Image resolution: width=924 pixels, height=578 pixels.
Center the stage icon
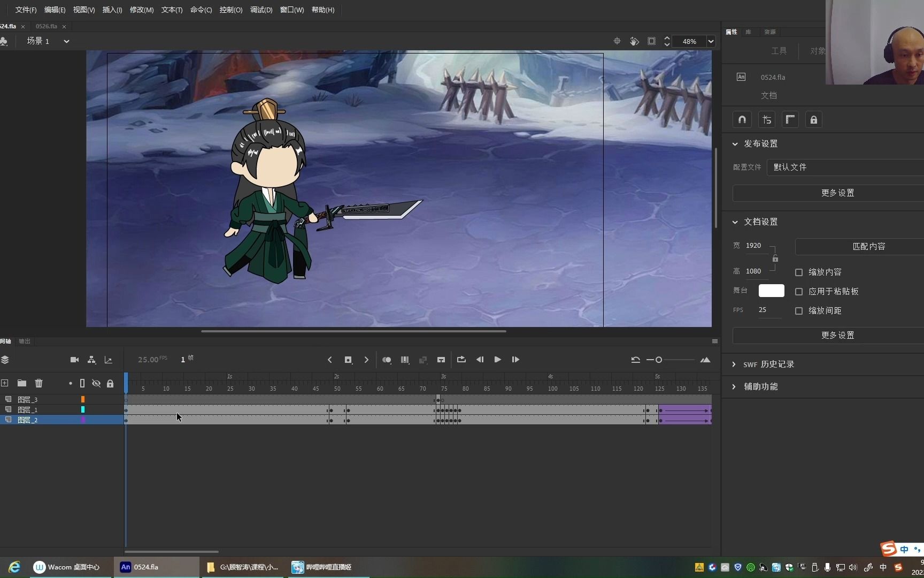click(617, 41)
